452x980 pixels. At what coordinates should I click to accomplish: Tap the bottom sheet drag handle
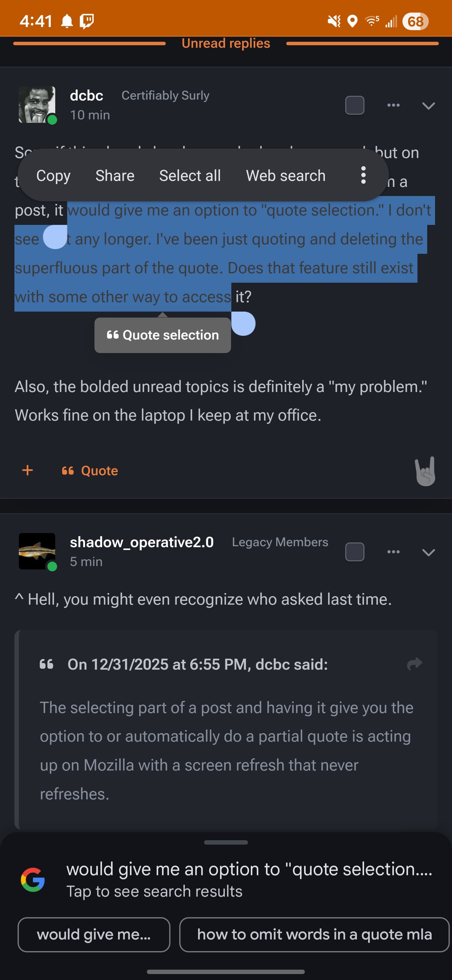click(x=226, y=842)
